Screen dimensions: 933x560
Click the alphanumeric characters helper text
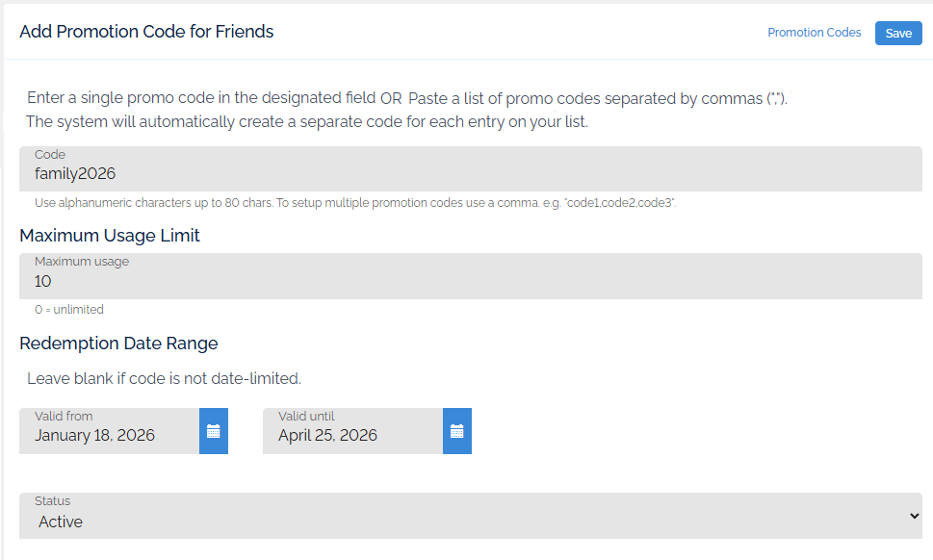(355, 203)
